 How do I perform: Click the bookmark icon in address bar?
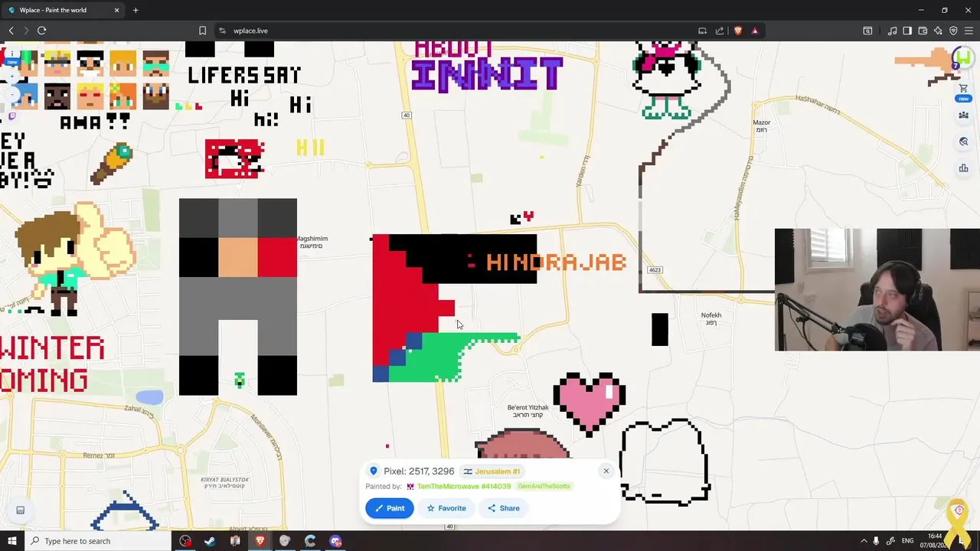(202, 31)
